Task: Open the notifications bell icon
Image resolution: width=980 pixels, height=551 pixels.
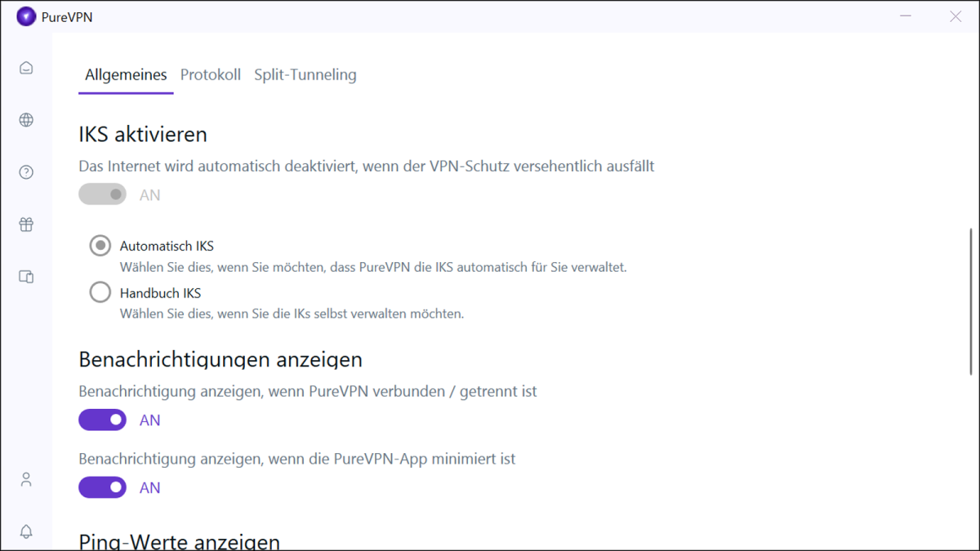Action: pyautogui.click(x=26, y=531)
